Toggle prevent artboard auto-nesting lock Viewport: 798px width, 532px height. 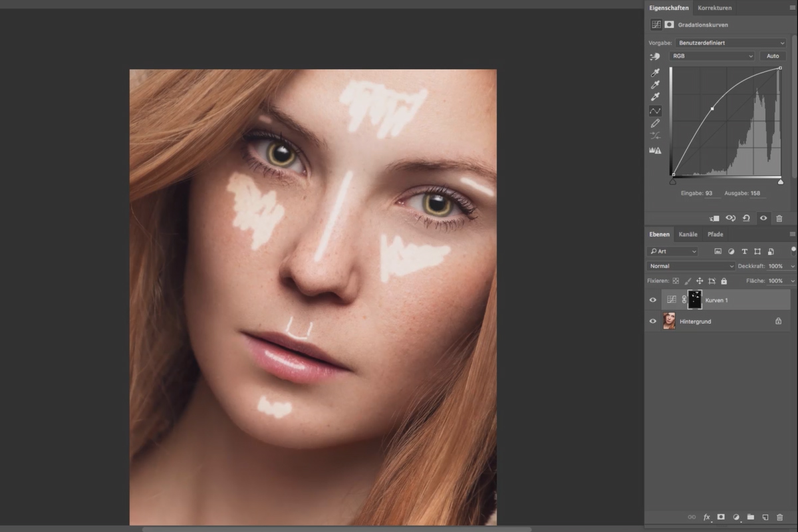(x=712, y=281)
